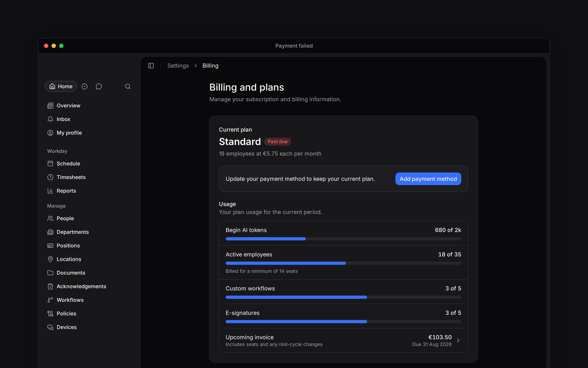Click Add payment method button
Screen dimensions: 588x368
click(x=428, y=179)
